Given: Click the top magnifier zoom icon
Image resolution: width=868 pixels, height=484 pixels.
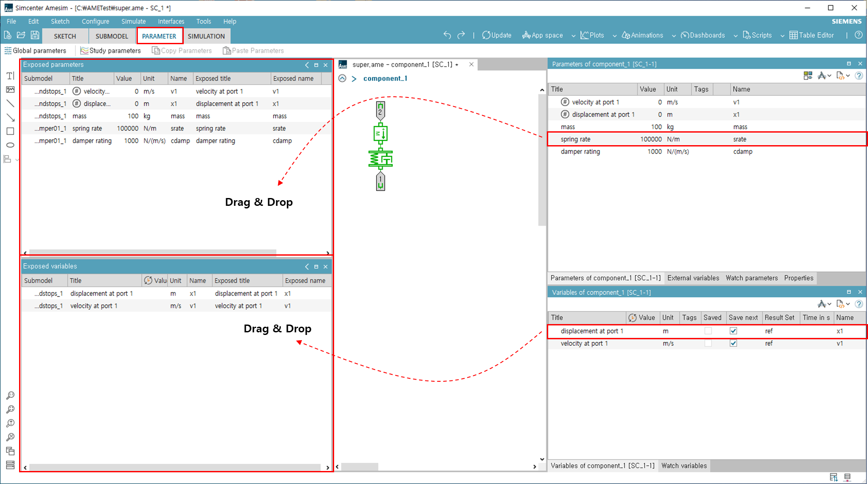Looking at the screenshot, I should click(x=10, y=396).
